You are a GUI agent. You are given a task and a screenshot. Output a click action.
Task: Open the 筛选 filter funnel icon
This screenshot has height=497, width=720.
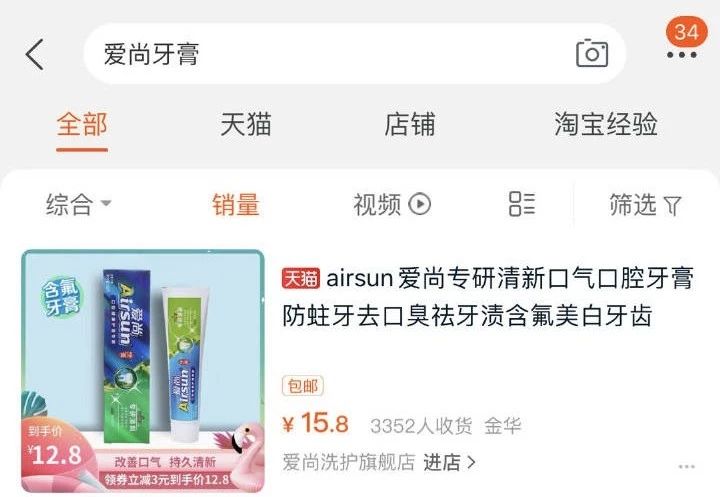(673, 205)
